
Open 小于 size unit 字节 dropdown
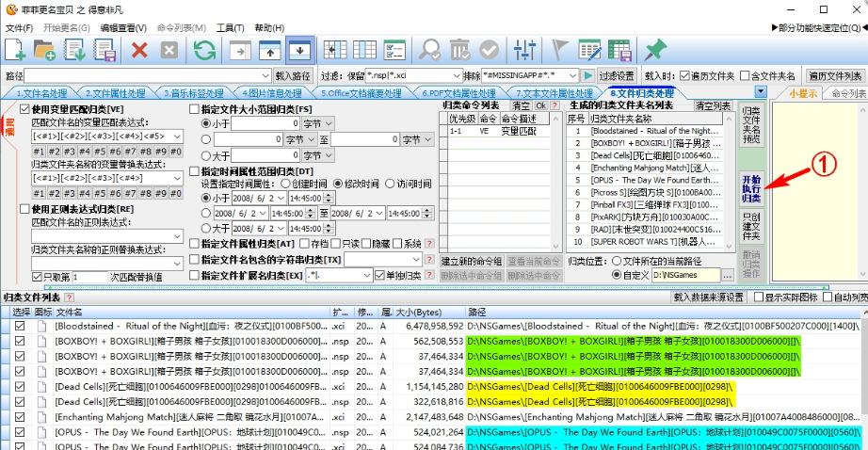pyautogui.click(x=329, y=124)
